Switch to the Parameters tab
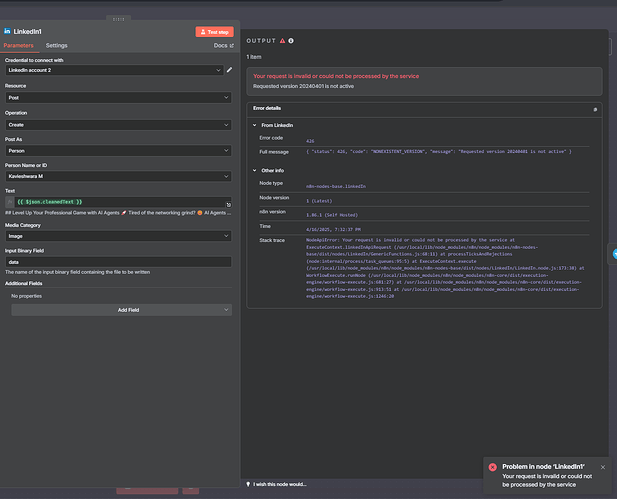The width and height of the screenshot is (617, 499). point(18,45)
